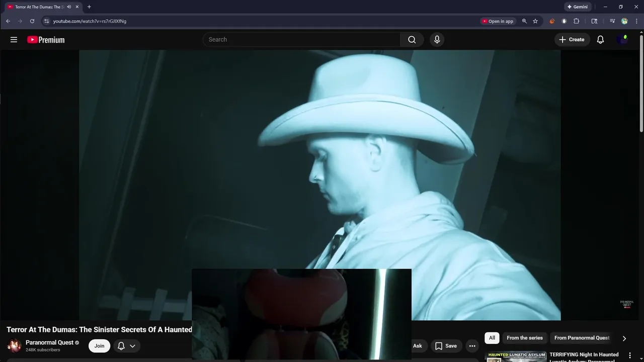Open the Paranormal Quest channel name link

pos(49,342)
